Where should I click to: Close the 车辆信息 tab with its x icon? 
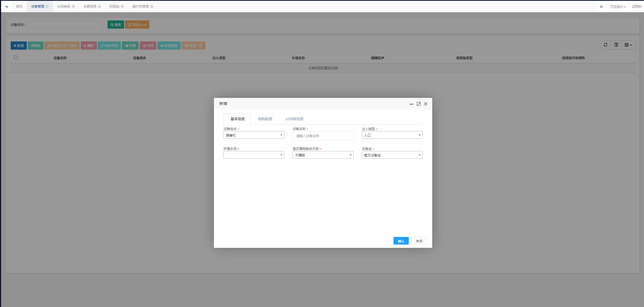pyautogui.click(x=100, y=6)
